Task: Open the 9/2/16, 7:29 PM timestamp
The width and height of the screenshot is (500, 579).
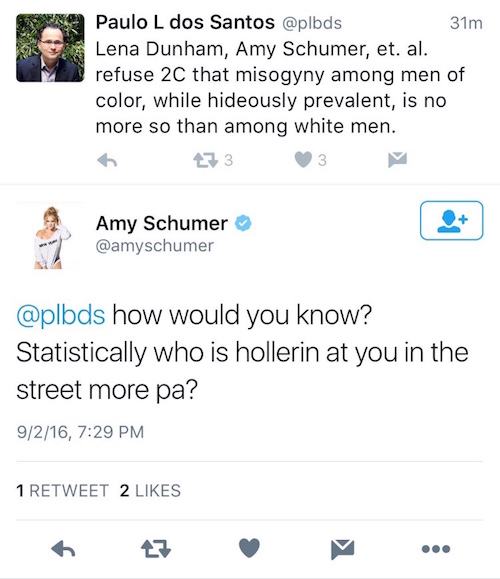Action: [x=80, y=432]
